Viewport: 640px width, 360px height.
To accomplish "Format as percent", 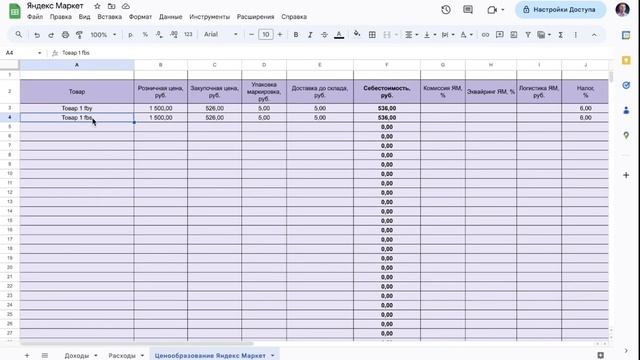I will (145, 35).
